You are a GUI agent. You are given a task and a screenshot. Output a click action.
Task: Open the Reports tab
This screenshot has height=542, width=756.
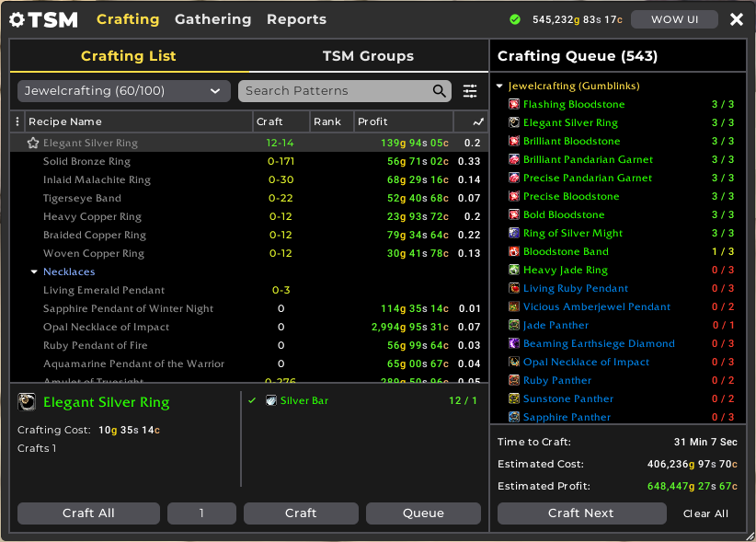pos(296,19)
